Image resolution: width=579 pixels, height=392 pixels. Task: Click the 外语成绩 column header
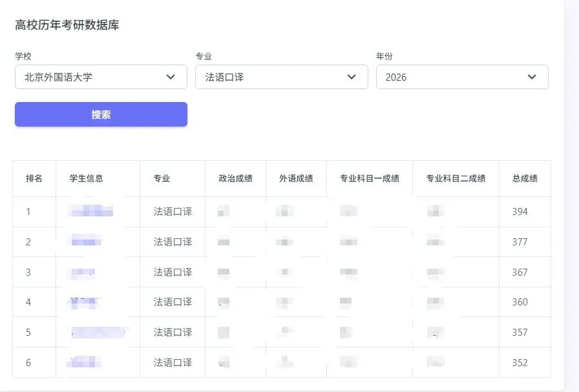pos(296,178)
